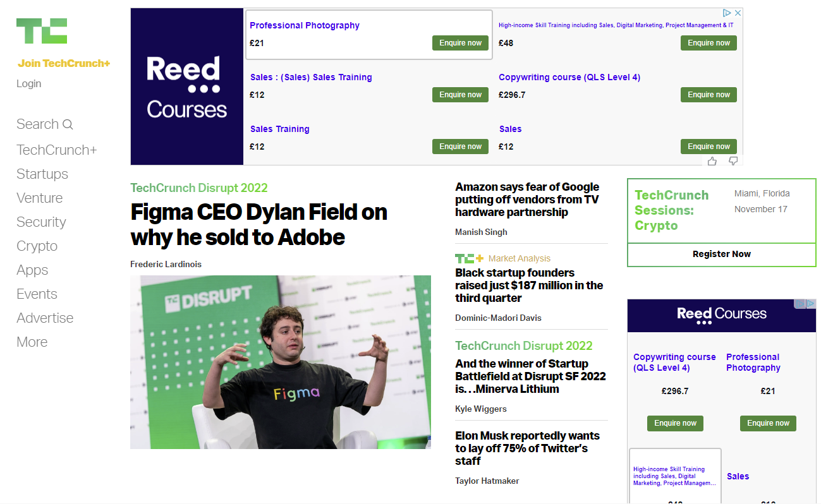Click TechCrunch Sessions: Crypto event title

[x=671, y=210]
